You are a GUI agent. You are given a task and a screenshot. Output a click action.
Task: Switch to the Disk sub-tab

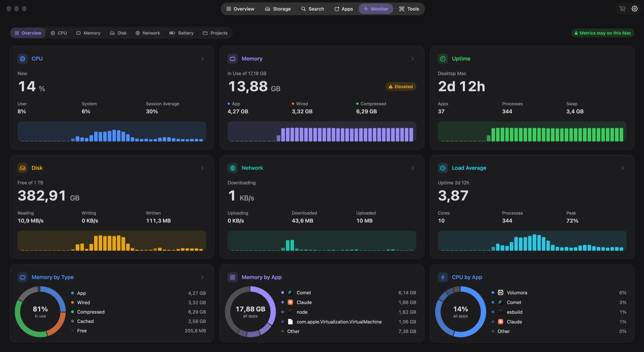(118, 33)
